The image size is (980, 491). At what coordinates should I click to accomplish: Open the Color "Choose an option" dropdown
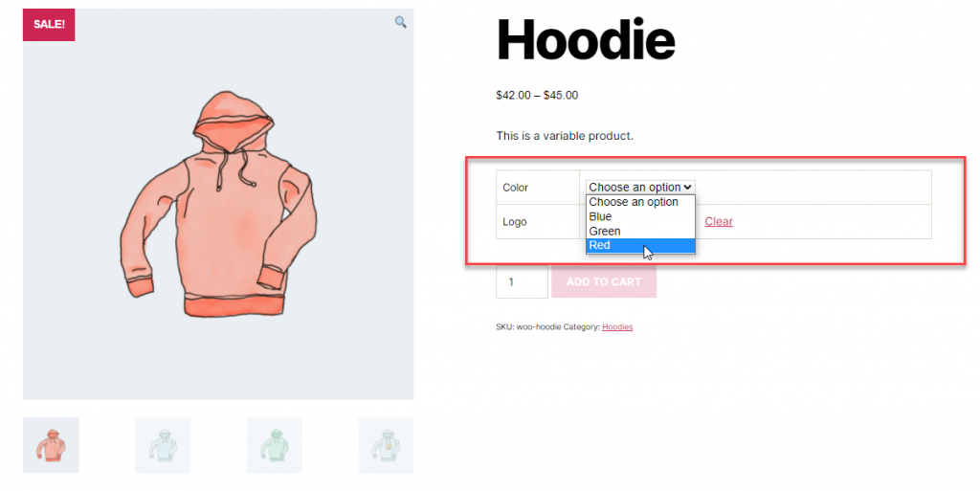[640, 187]
